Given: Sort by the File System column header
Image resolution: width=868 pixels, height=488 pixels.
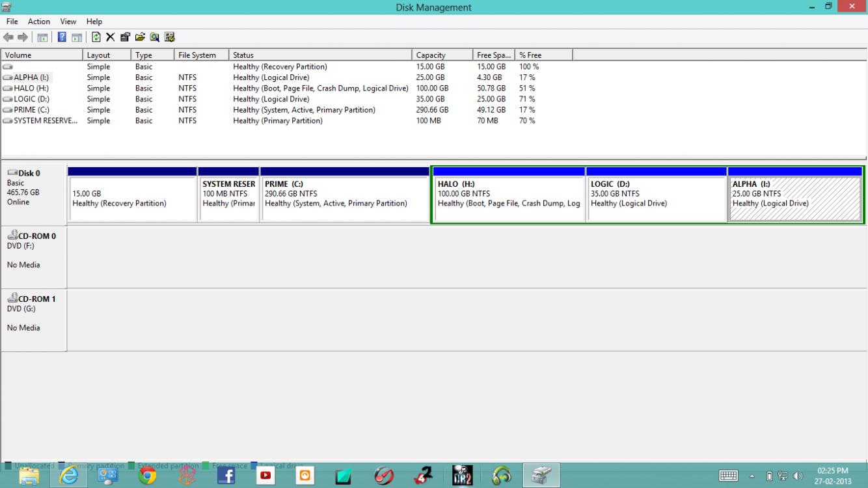Looking at the screenshot, I should [x=202, y=55].
